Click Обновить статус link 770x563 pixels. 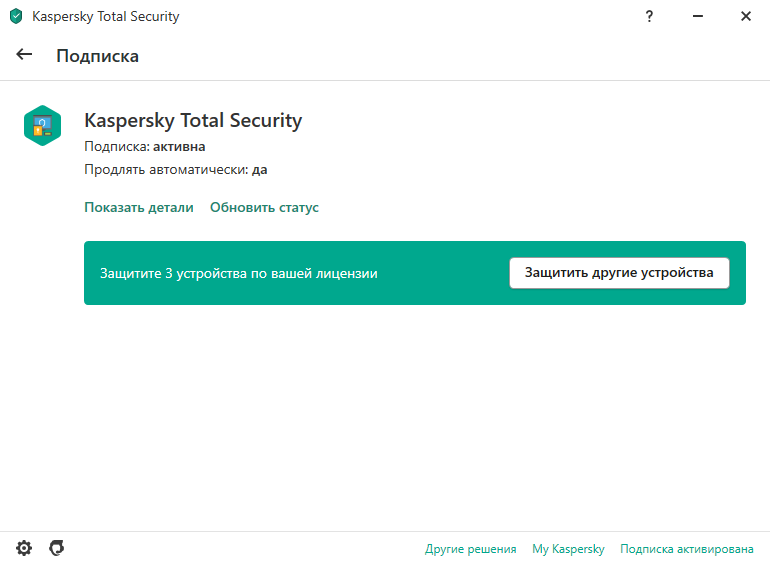pyautogui.click(x=264, y=207)
